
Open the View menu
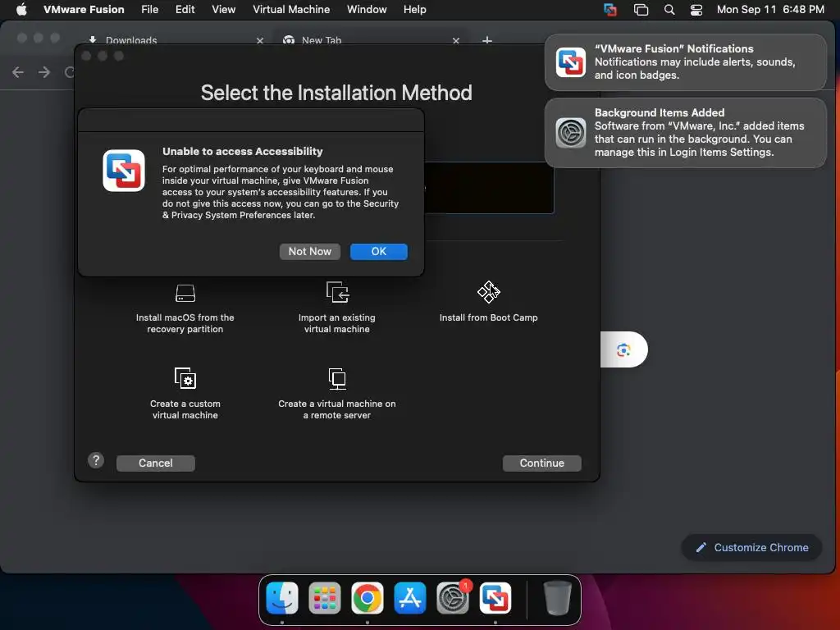(223, 9)
